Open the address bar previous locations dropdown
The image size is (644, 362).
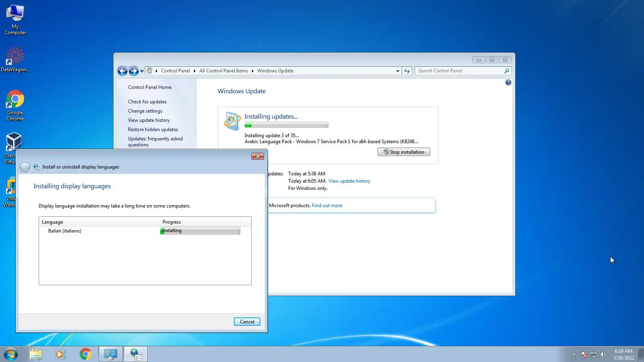tap(398, 71)
